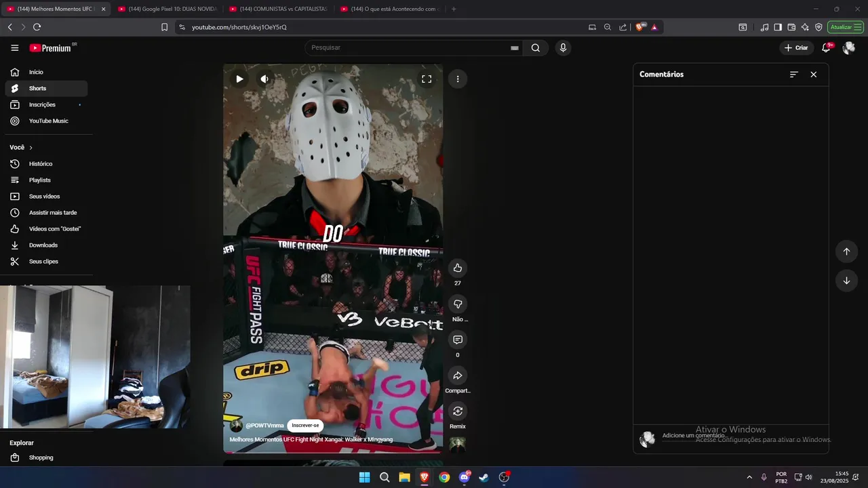Open Brave VPN shield icon
Screen dimensions: 868x488
coord(818,27)
